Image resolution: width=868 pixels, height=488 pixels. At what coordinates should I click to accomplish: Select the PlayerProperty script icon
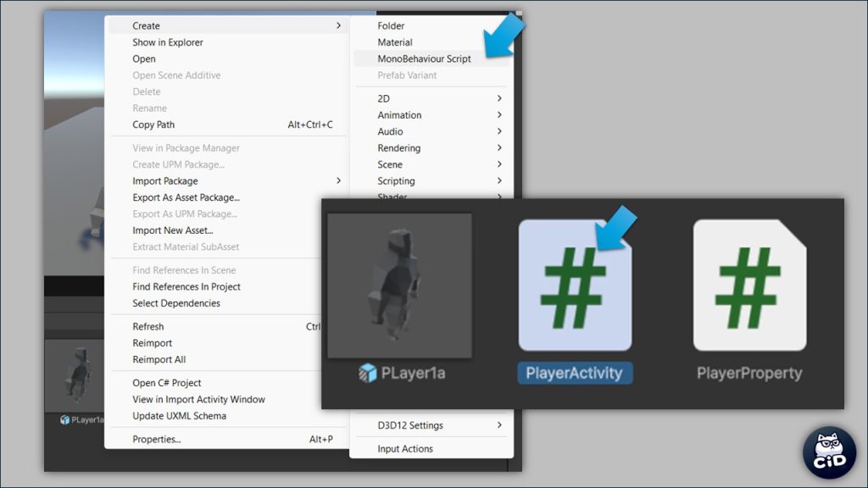click(x=749, y=286)
